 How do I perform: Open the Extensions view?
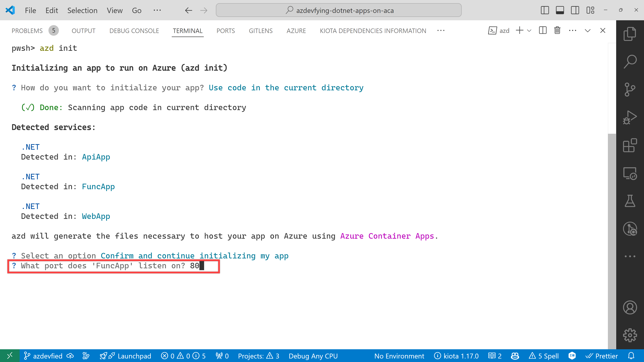[630, 145]
